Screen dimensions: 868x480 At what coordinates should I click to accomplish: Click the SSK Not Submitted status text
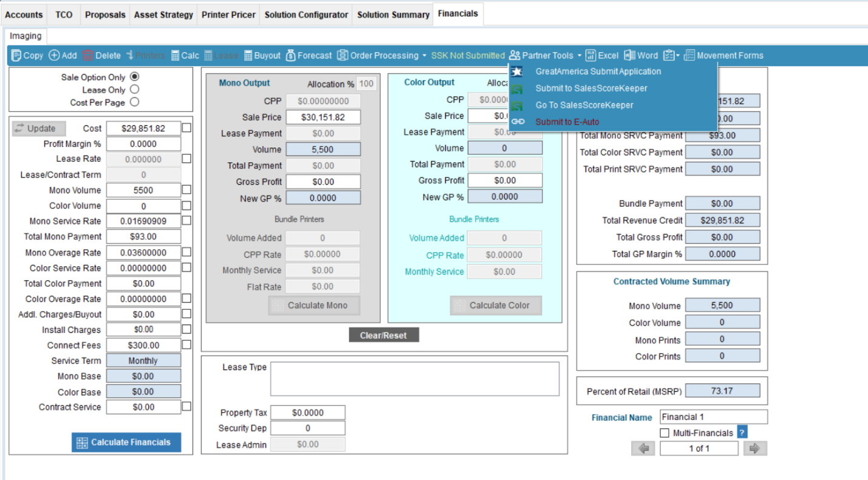[x=468, y=55]
